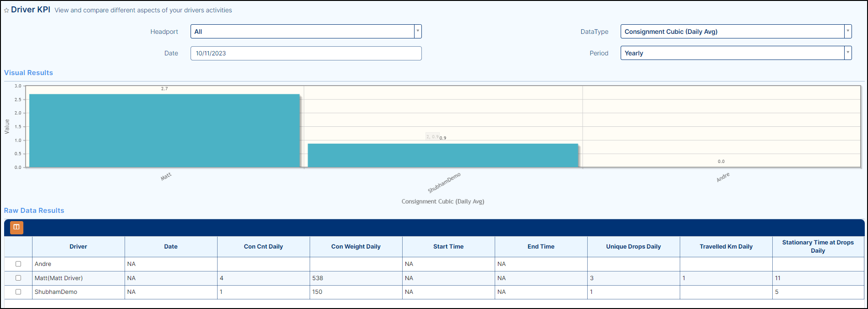This screenshot has width=868, height=309.
Task: Tick the checkbox for Andre row
Action: tap(18, 264)
